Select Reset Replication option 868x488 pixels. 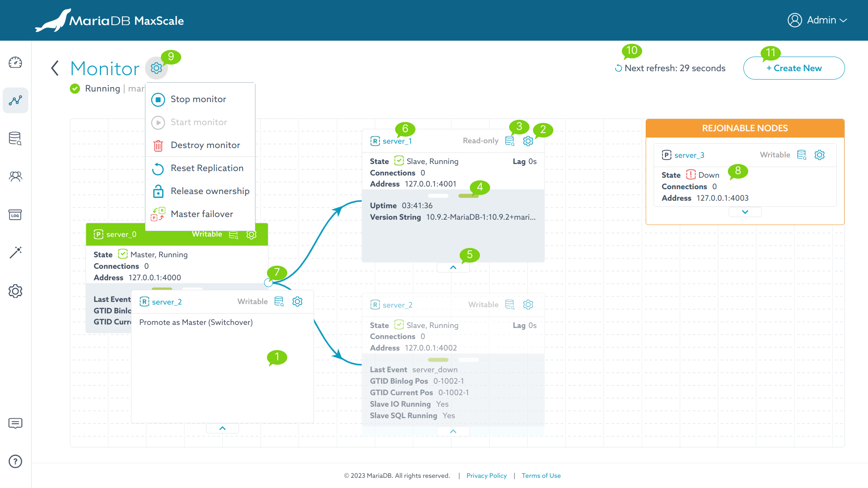207,168
